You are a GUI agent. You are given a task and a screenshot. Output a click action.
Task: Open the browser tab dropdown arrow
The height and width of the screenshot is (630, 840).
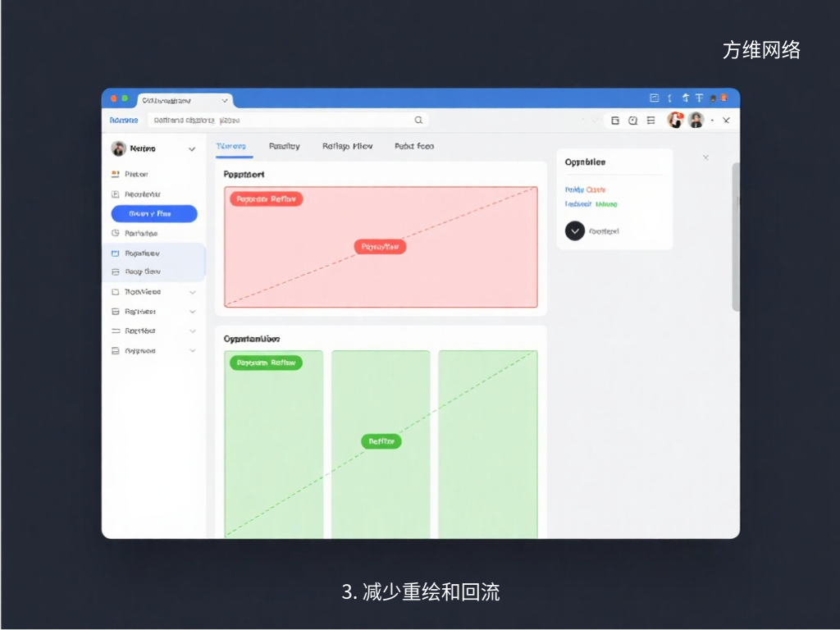coord(225,100)
